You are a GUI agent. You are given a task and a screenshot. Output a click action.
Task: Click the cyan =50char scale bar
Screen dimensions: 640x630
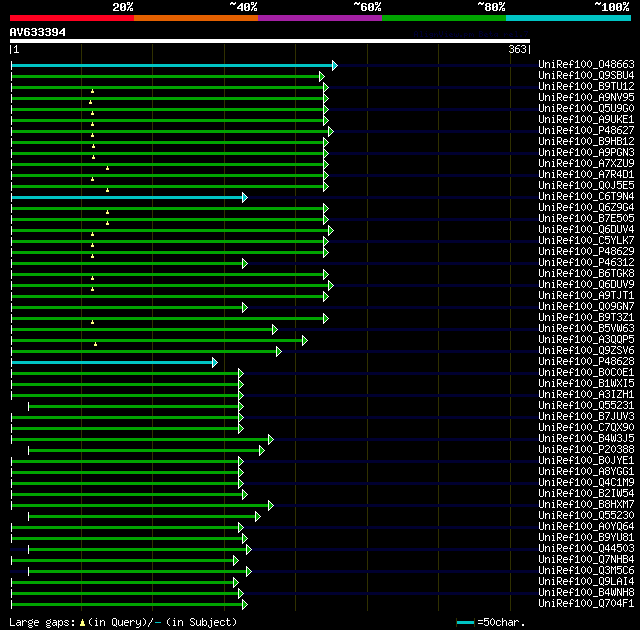point(465,622)
